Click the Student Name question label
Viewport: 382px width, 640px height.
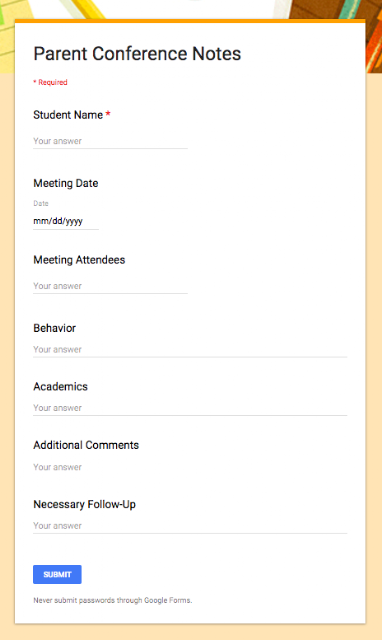[68, 115]
